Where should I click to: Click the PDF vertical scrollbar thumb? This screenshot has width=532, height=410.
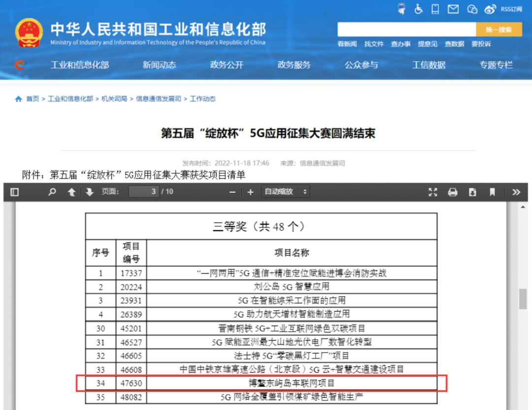(x=523, y=299)
